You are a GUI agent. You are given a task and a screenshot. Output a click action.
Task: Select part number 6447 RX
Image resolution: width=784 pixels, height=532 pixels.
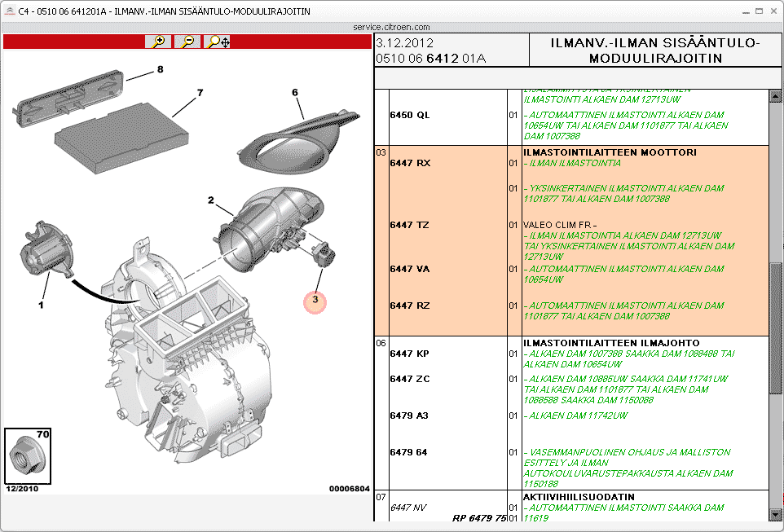tap(410, 163)
